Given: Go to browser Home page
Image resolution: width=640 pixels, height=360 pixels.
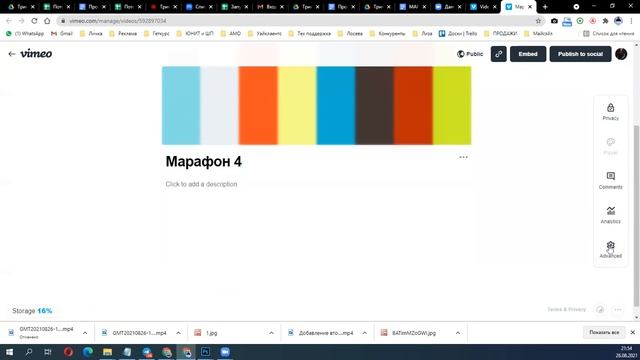Looking at the screenshot, I should click(x=47, y=21).
